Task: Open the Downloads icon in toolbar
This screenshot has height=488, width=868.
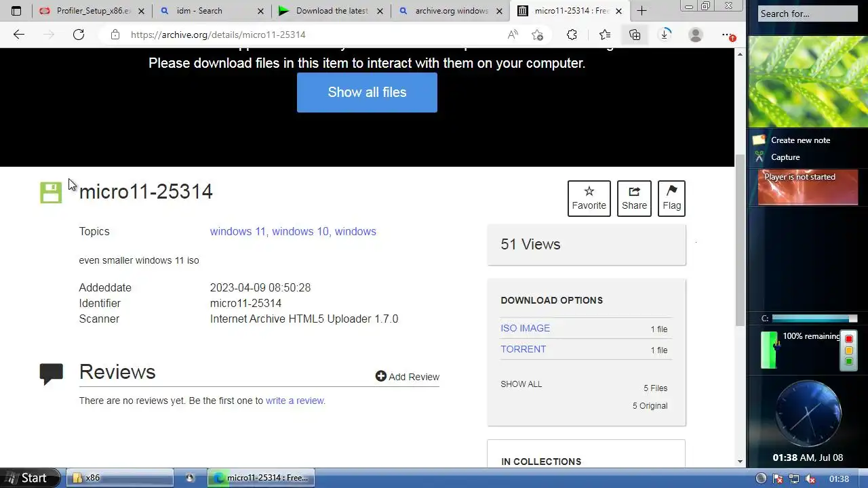Action: pos(665,35)
